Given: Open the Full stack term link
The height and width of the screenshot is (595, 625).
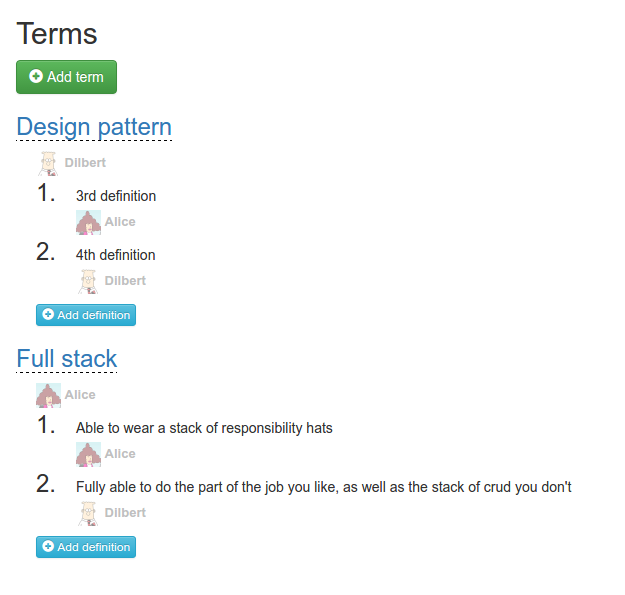Looking at the screenshot, I should click(x=67, y=359).
